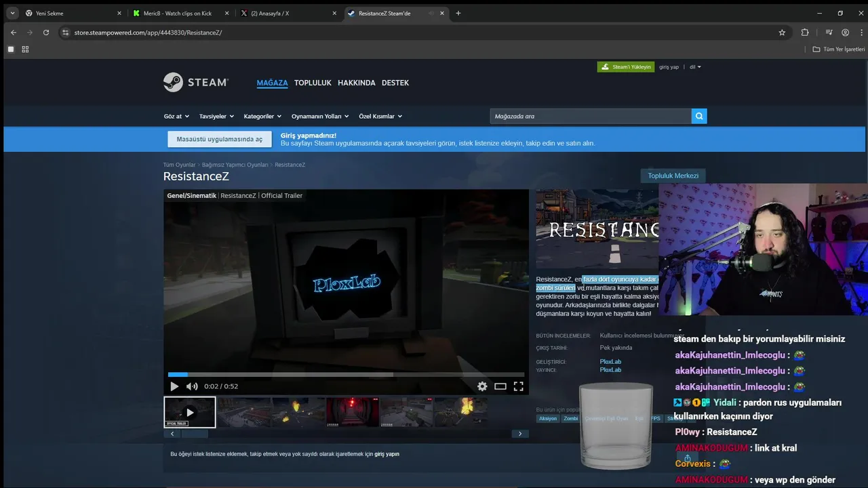Open the HAKKINDA page
The height and width of the screenshot is (488, 868).
[357, 83]
